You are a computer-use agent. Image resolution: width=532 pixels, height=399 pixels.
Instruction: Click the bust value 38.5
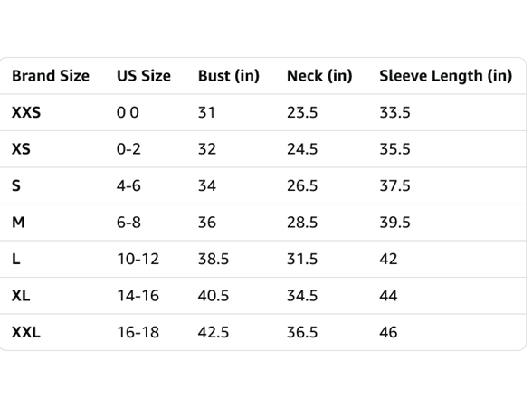click(x=214, y=259)
